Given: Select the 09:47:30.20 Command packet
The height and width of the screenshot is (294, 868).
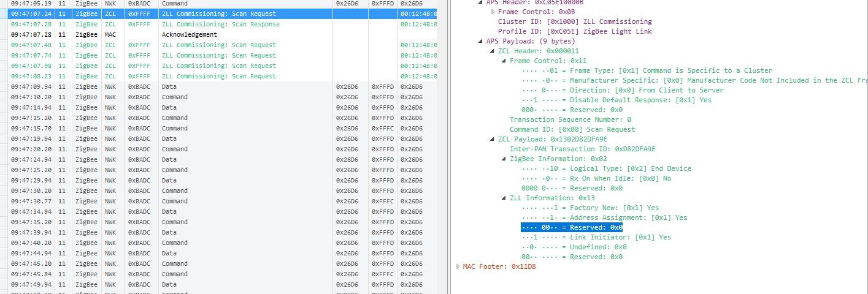Looking at the screenshot, I should pos(218,190).
